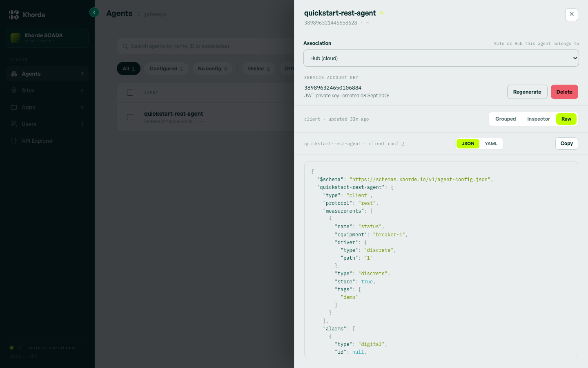Click the agent ID 389896321445658628 in panel header
Viewport: 588px width, 368px height.
point(331,23)
